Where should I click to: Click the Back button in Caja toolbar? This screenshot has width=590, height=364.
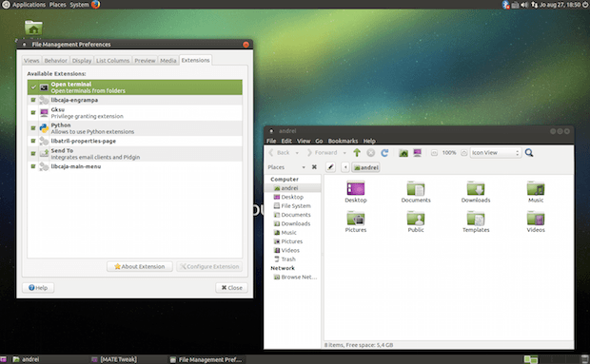279,153
